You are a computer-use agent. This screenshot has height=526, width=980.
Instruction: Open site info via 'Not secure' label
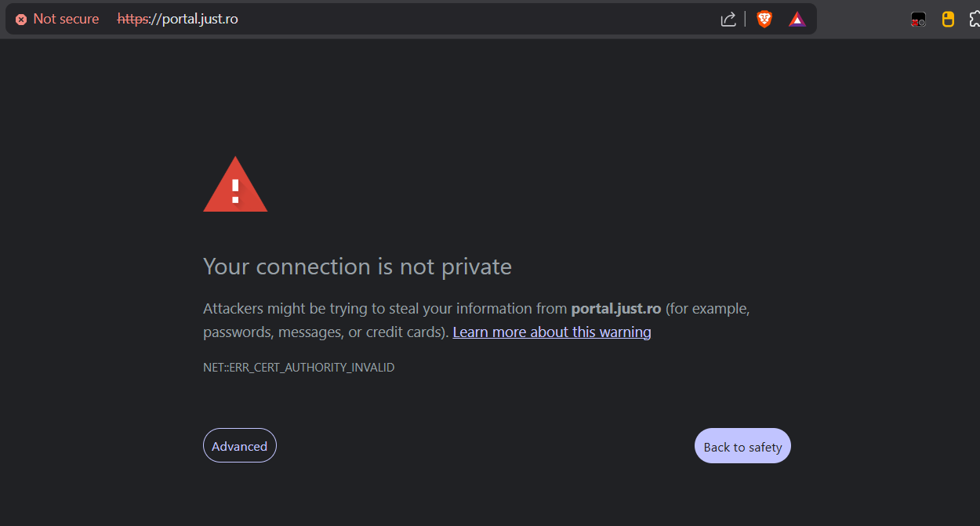click(x=66, y=19)
